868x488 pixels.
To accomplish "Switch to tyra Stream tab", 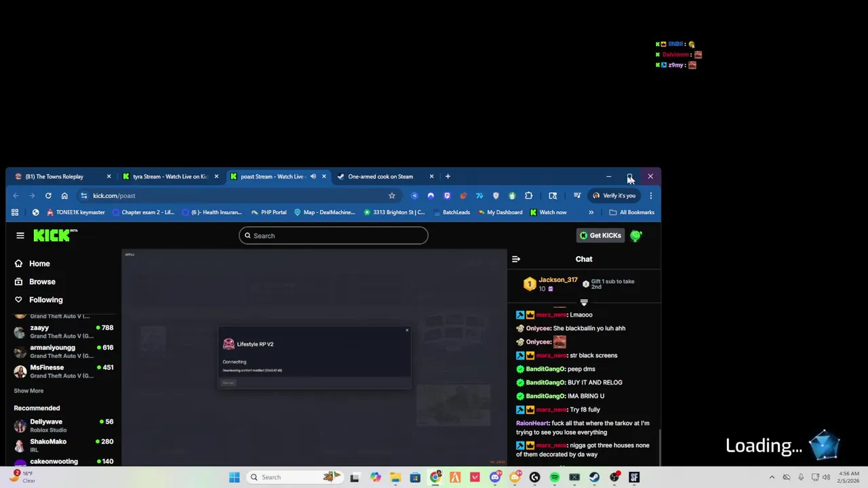I will click(x=170, y=176).
